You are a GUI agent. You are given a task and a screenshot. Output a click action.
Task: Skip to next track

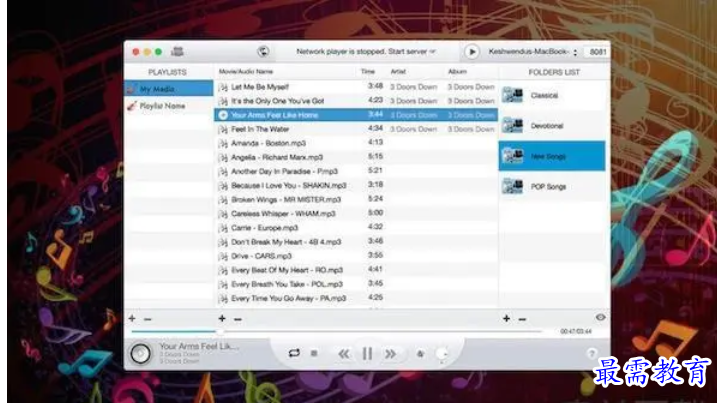click(x=390, y=354)
